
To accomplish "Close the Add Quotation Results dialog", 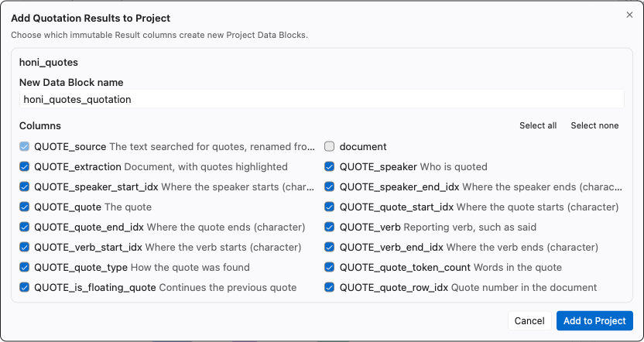I will coord(629,15).
